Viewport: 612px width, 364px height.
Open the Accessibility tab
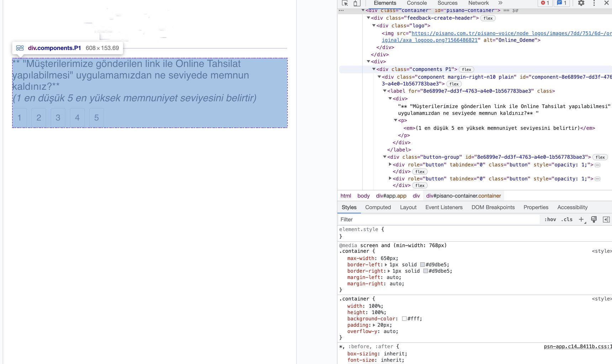pyautogui.click(x=573, y=207)
